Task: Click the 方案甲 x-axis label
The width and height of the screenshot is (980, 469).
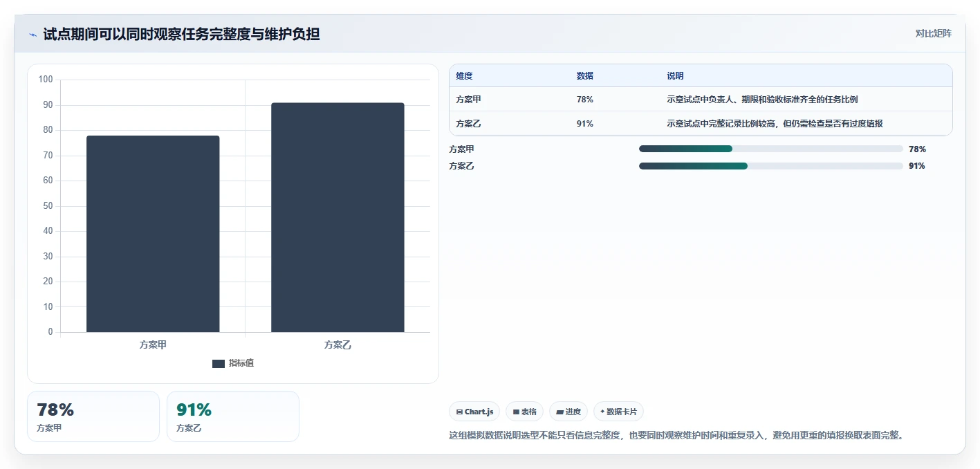Action: tap(153, 344)
